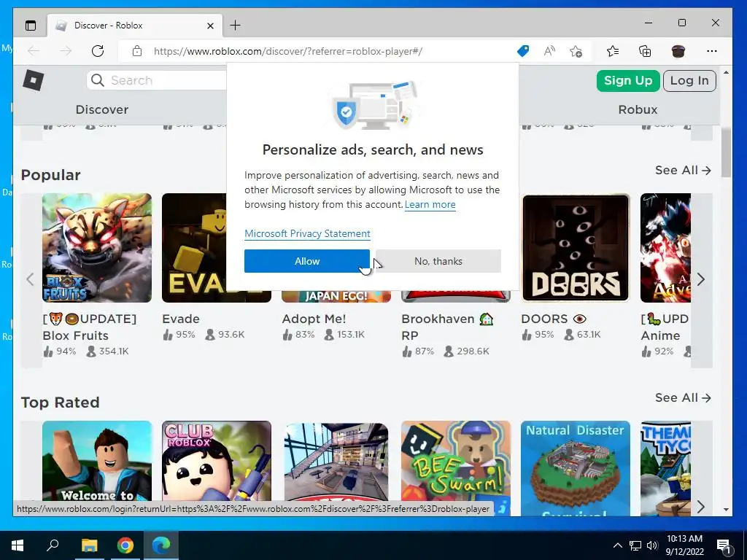Open the Windows Start menu

point(18,545)
